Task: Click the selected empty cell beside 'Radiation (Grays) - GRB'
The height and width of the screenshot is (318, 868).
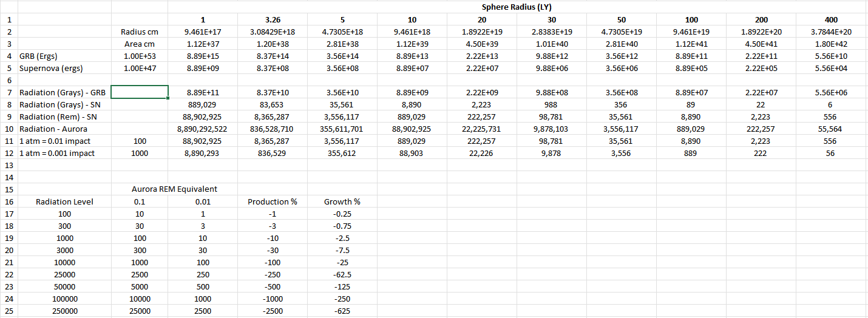Action: (x=140, y=92)
